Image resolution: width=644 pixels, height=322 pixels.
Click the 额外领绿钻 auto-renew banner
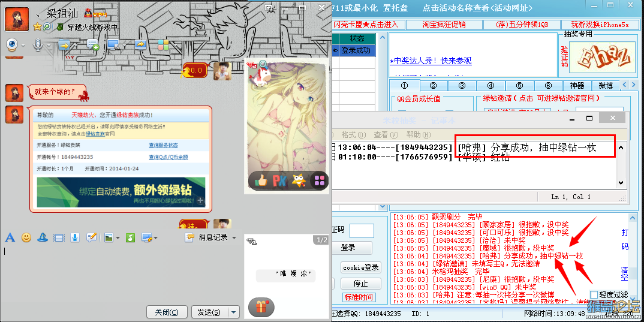(x=121, y=192)
